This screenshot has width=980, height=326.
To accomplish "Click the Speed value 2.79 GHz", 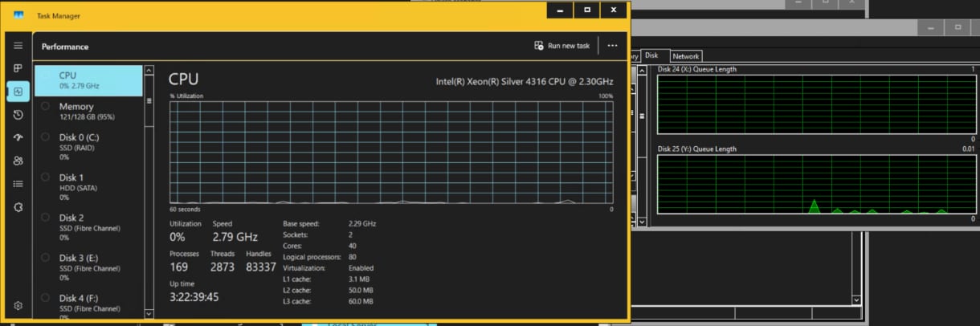I will [235, 237].
